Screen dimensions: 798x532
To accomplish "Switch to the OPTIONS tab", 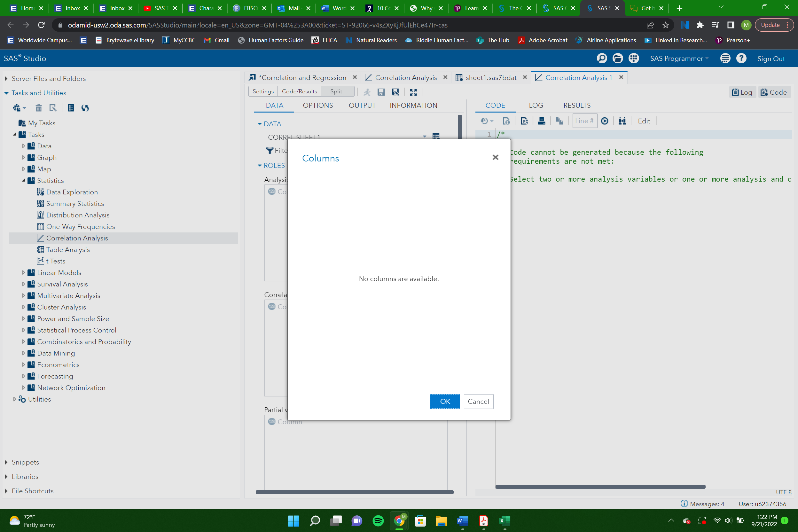I will (x=317, y=106).
